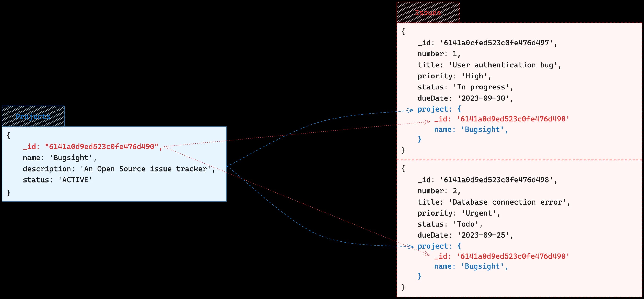Select the _id line in the Projects document

pyautogui.click(x=93, y=147)
